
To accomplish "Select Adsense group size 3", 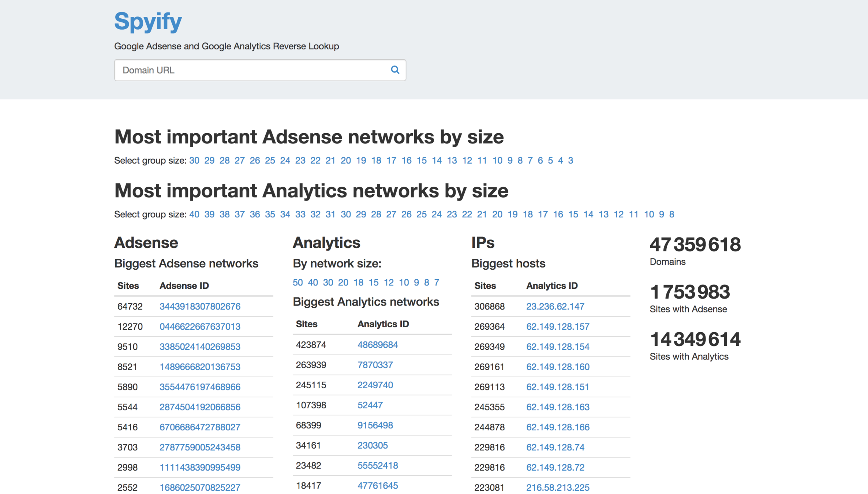I will click(570, 160).
